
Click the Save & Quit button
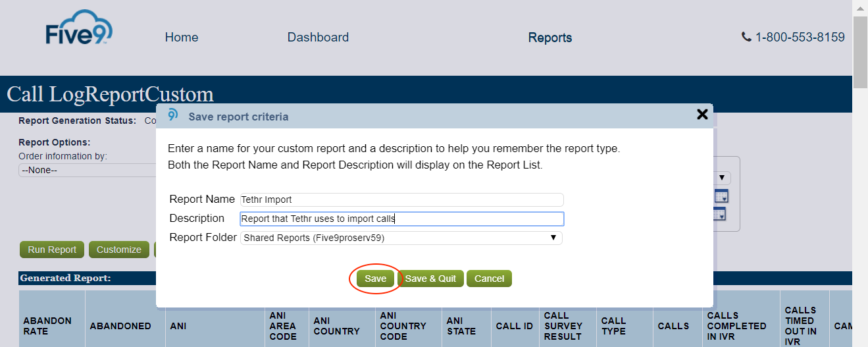[430, 279]
